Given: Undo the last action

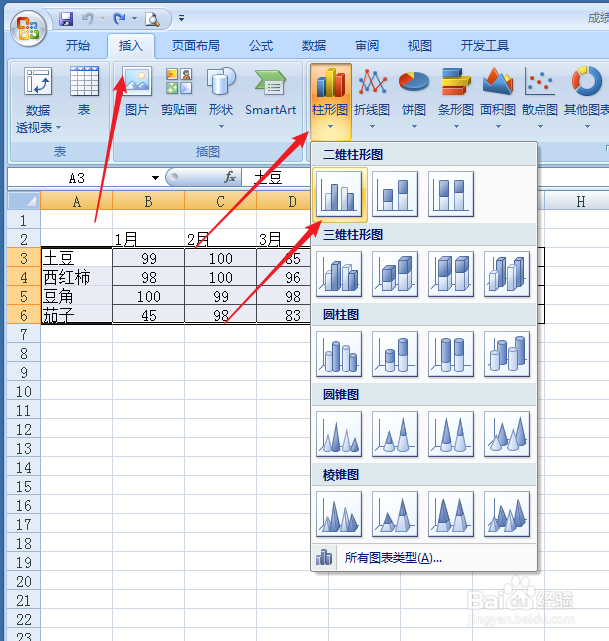Looking at the screenshot, I should pyautogui.click(x=87, y=19).
